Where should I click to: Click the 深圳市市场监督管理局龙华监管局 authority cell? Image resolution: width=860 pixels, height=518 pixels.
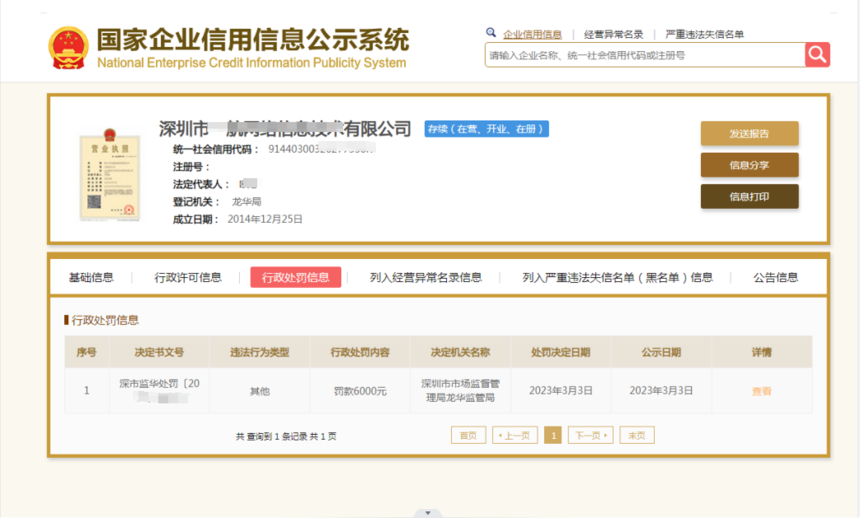460,390
